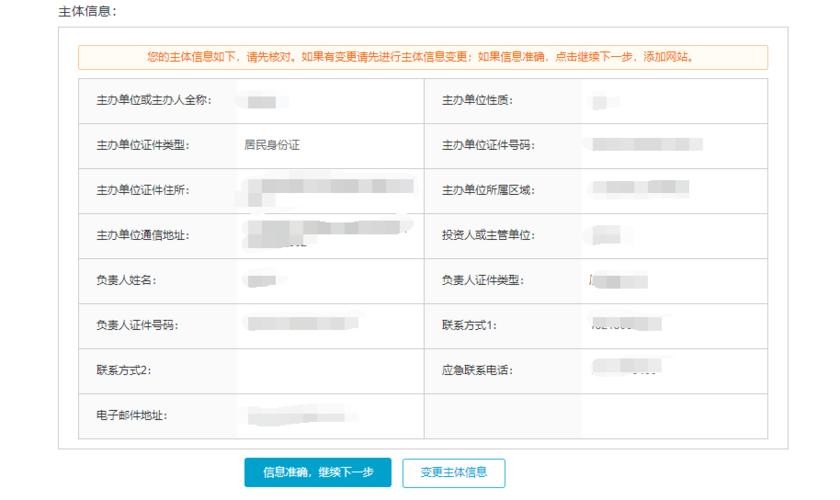
Task: Click the 信息准确，继续下一步 button
Action: (318, 472)
